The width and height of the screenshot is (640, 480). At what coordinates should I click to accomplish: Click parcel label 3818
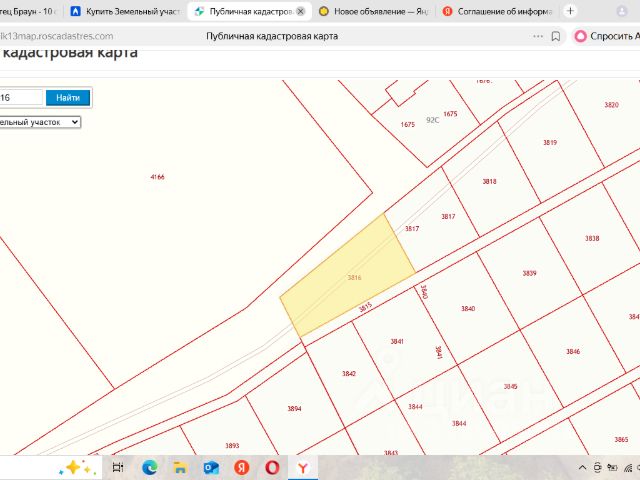click(489, 181)
